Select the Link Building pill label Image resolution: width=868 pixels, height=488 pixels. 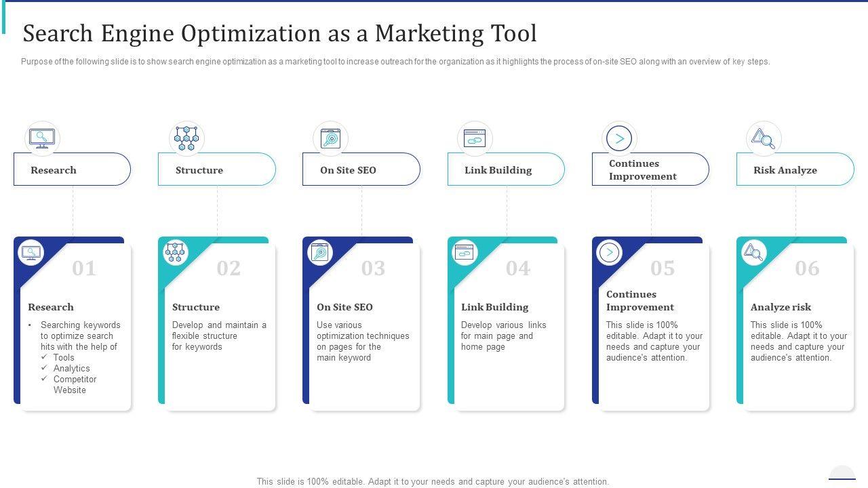coord(498,170)
